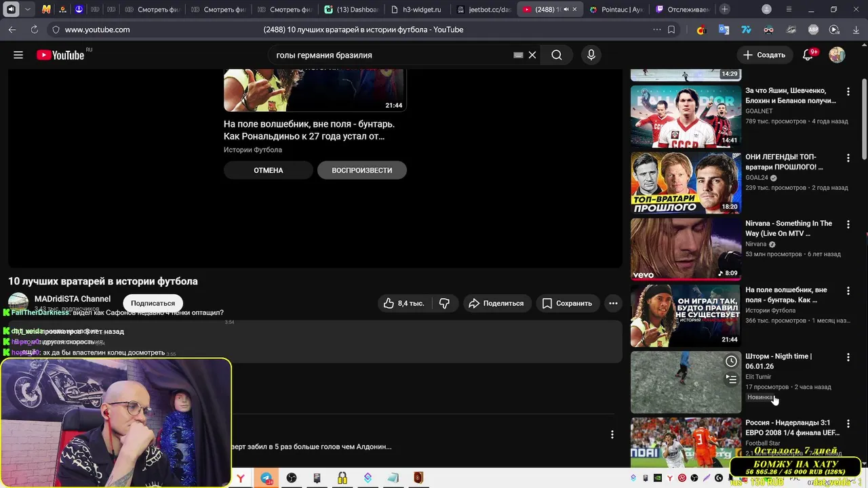This screenshot has height=488, width=868.
Task: Clear the search query with X
Action: 532,55
